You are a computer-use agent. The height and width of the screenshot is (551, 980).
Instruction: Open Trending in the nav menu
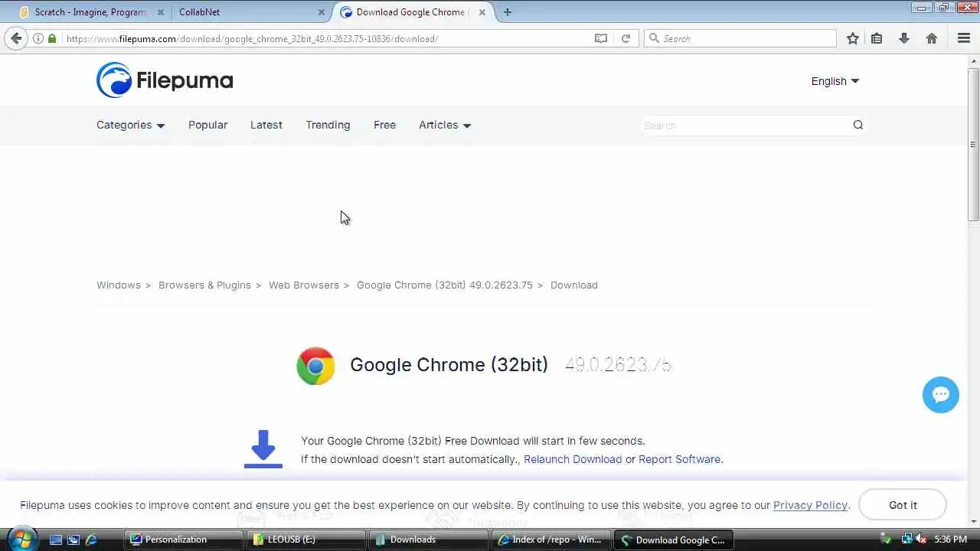point(328,125)
